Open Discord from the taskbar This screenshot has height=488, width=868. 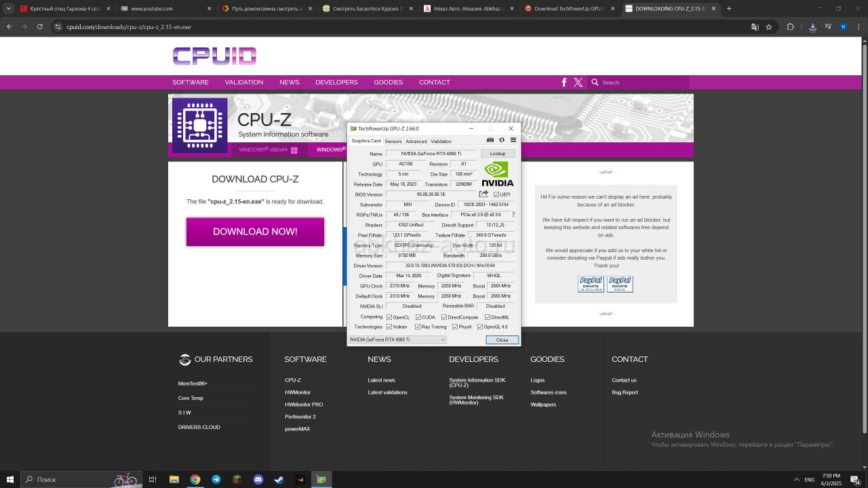(258, 479)
